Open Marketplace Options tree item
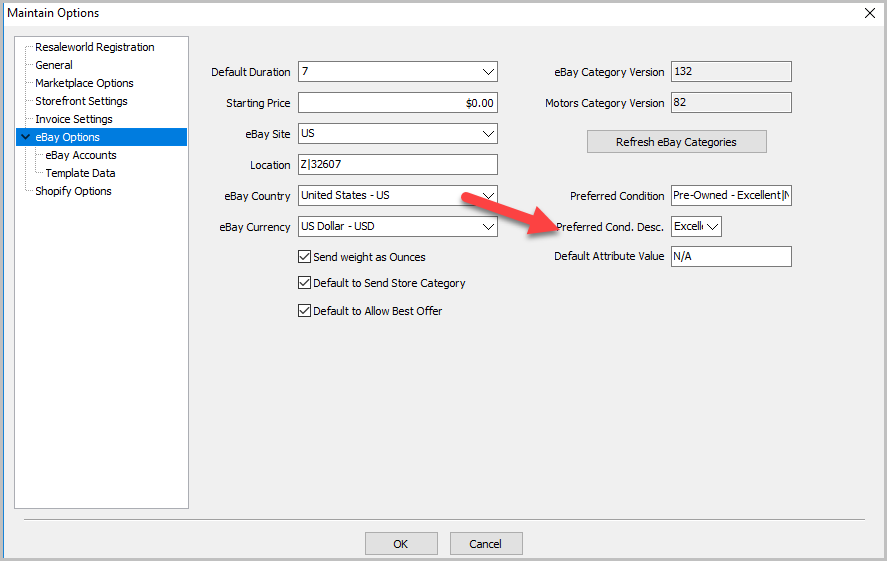Viewport: 887px width, 561px height. 84,83
